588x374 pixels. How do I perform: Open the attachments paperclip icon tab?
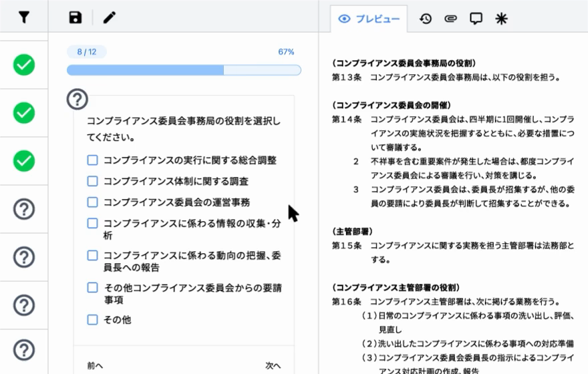pyautogui.click(x=450, y=19)
